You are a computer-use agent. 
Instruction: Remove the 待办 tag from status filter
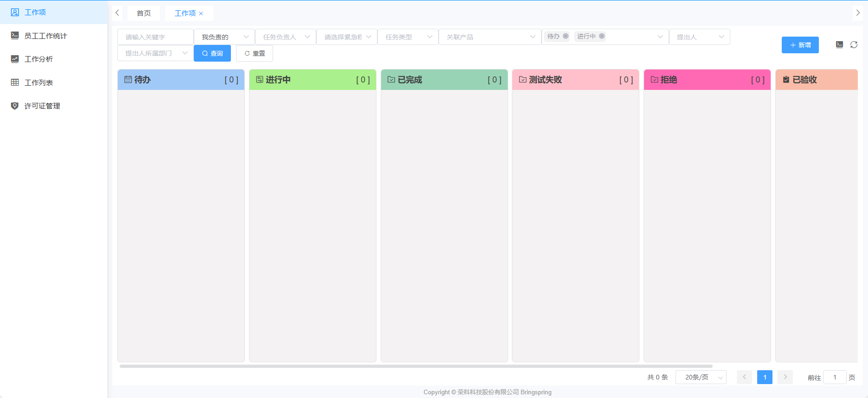[x=566, y=36]
